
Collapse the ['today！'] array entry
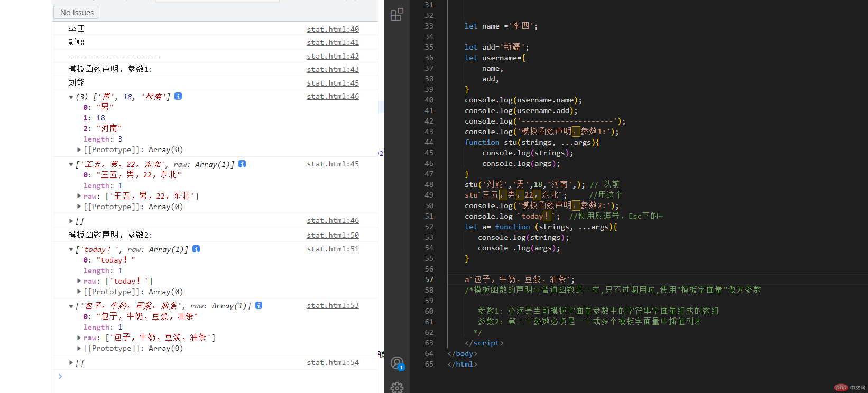coord(71,249)
